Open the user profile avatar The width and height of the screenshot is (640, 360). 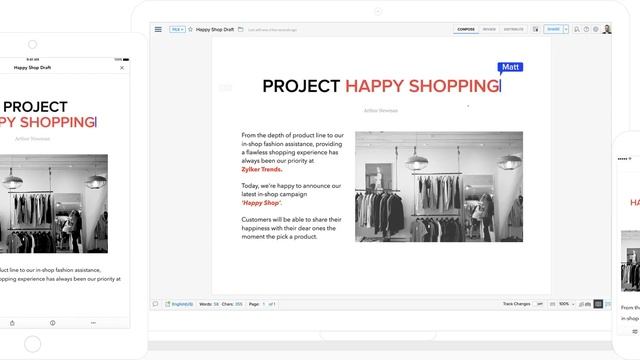point(607,29)
